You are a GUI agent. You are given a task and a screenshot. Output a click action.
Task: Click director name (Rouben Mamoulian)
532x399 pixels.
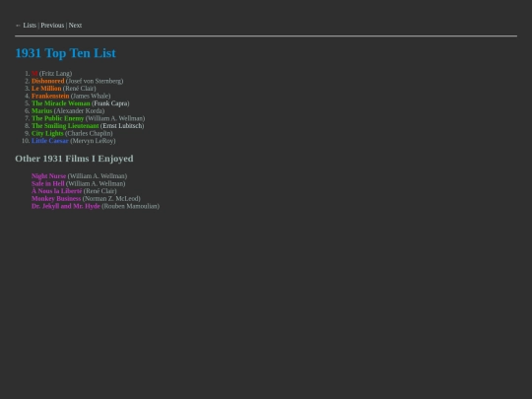(x=131, y=206)
